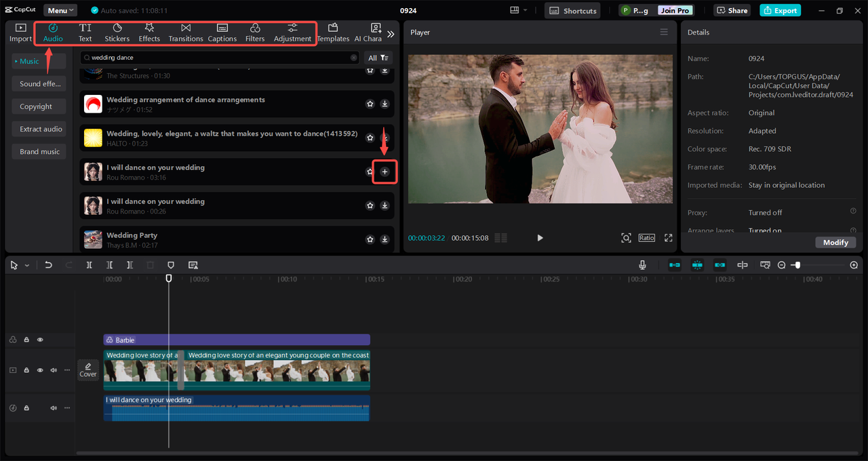Download the Wedding arrangement of dance arrangements track
This screenshot has height=461, width=868.
click(384, 104)
